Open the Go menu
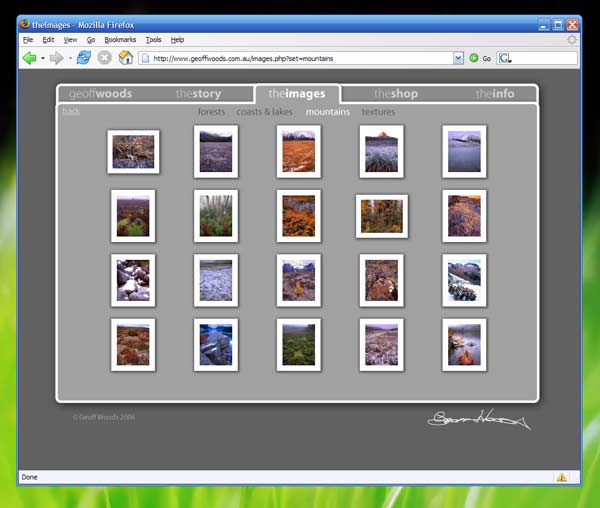This screenshot has height=508, width=600. (91, 40)
